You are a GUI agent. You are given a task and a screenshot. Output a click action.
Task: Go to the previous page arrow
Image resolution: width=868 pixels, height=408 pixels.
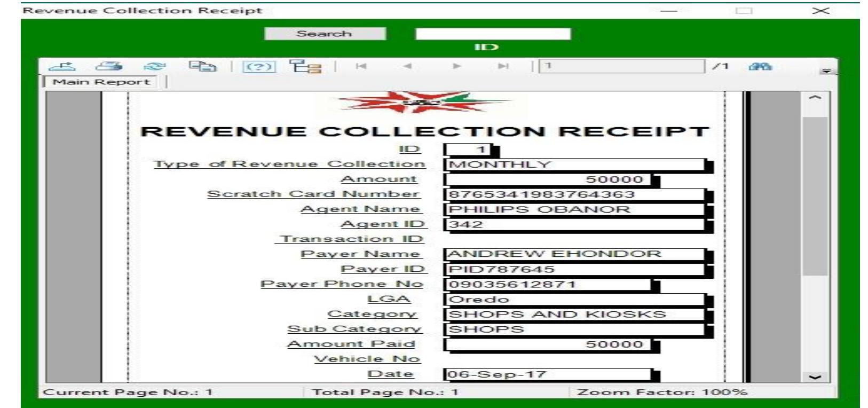click(x=407, y=66)
